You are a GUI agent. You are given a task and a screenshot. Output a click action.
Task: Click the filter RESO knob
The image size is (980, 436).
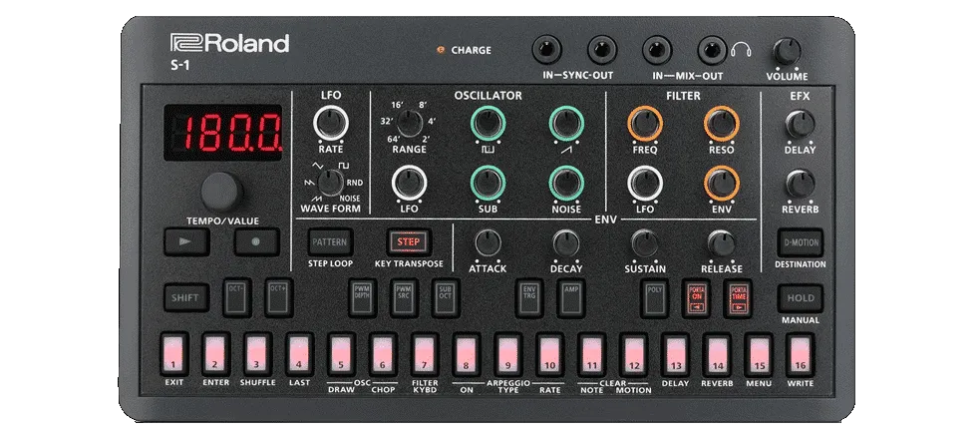pyautogui.click(x=722, y=124)
